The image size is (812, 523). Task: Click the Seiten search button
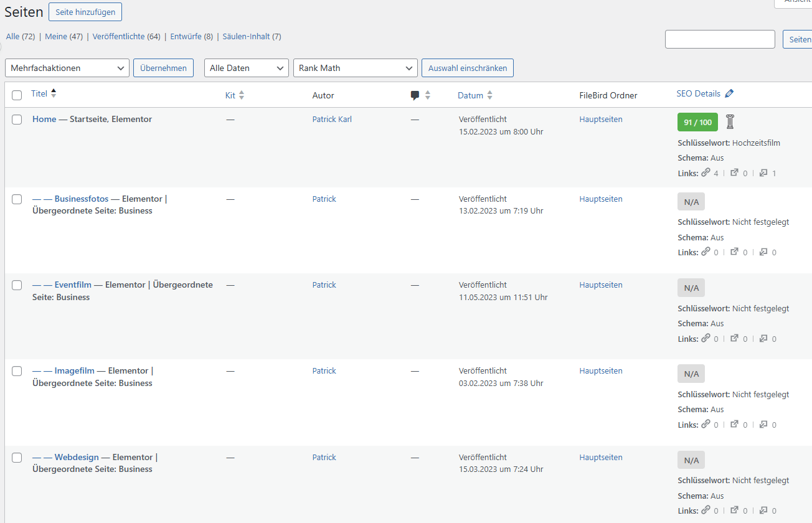pyautogui.click(x=798, y=39)
